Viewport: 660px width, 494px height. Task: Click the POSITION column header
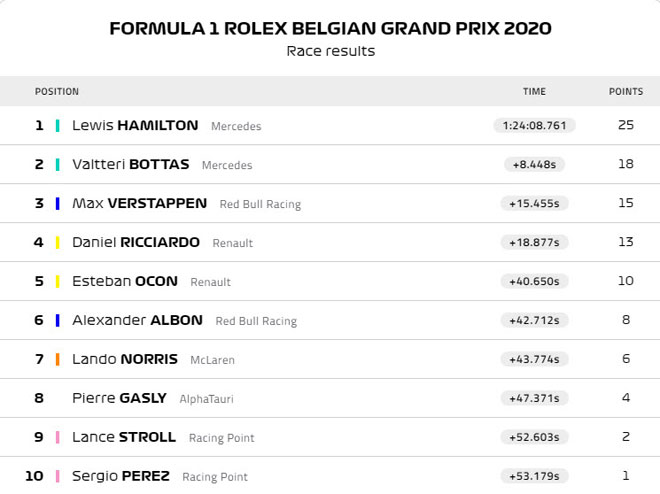click(x=56, y=91)
